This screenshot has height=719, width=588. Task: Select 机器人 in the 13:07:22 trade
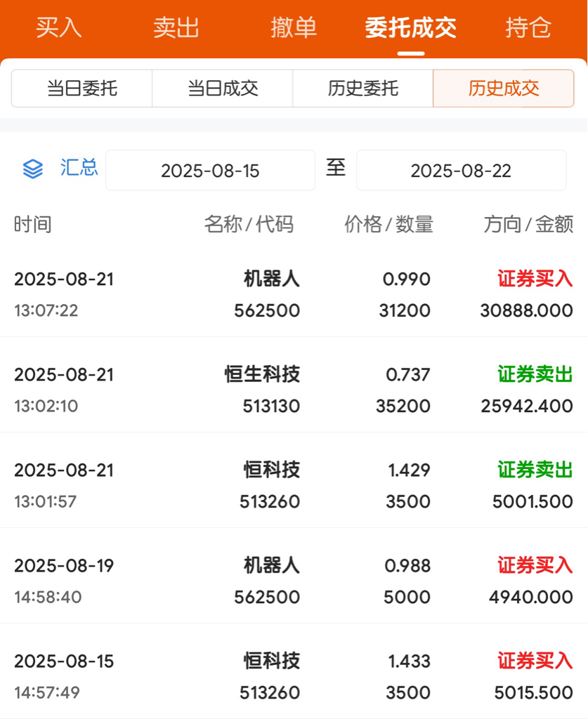(272, 279)
